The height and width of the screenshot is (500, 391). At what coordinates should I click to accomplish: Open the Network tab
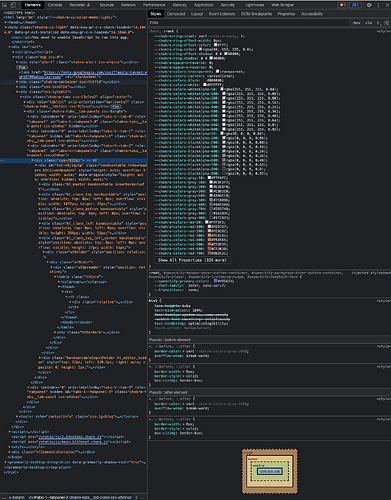click(x=128, y=5)
